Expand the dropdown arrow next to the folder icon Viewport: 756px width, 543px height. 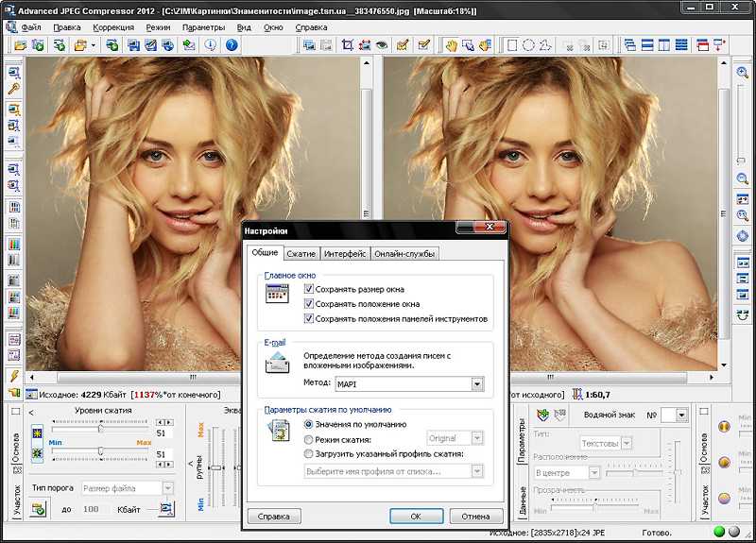coord(94,45)
